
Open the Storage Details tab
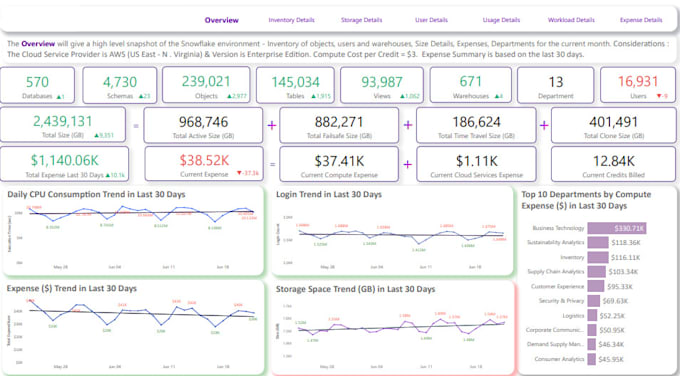(x=361, y=20)
